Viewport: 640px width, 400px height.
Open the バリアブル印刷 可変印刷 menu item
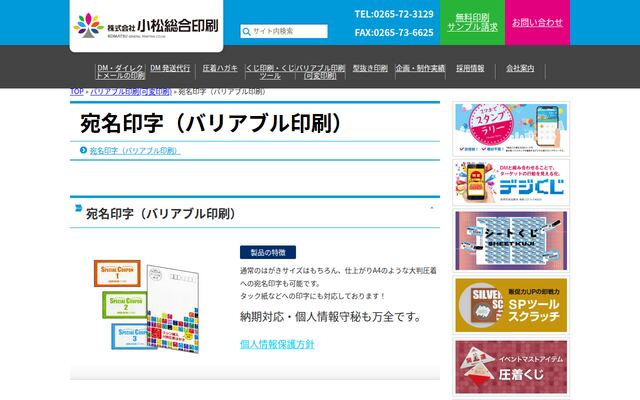coord(320,72)
